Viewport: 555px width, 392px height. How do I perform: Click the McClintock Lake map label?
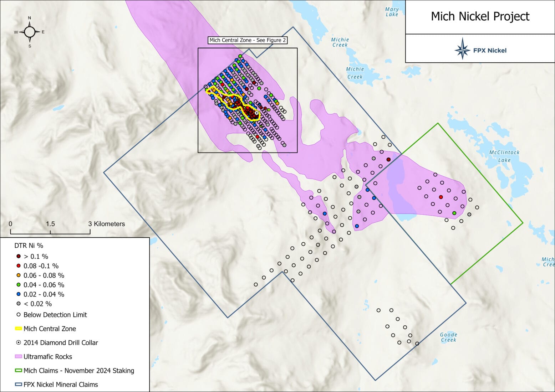pyautogui.click(x=504, y=156)
